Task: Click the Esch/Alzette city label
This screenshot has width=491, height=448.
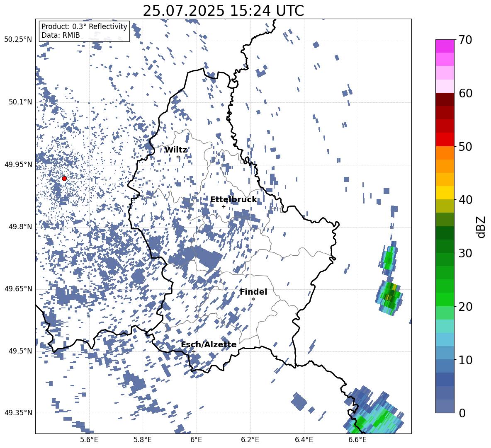Action: (209, 344)
